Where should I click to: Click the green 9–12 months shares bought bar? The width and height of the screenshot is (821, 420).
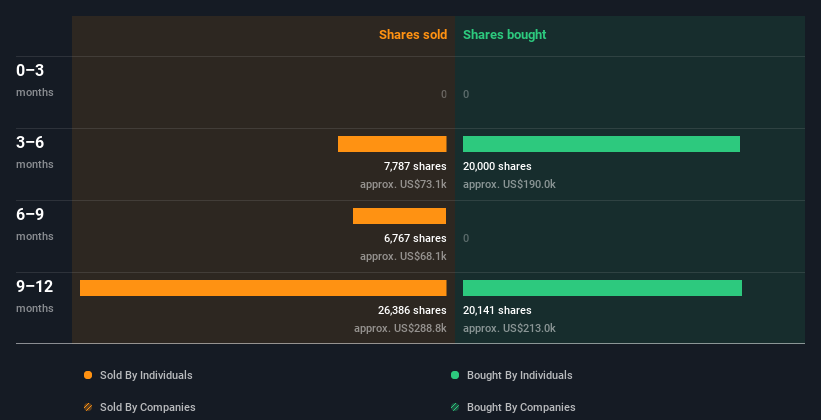pos(602,288)
